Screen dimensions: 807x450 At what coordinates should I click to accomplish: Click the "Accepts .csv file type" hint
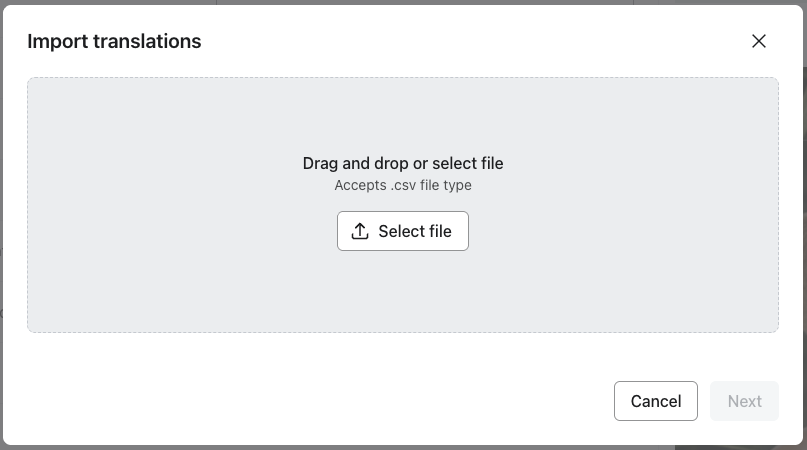pos(403,185)
